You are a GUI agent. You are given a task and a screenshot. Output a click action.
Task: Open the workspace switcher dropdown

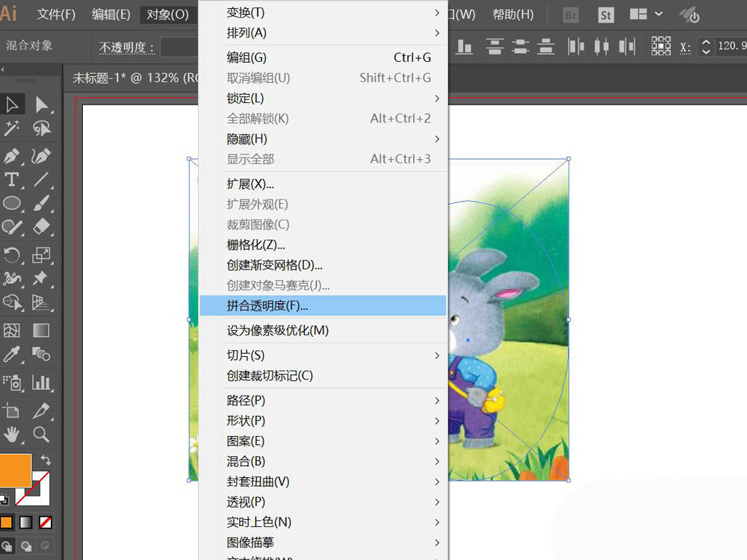coord(646,14)
